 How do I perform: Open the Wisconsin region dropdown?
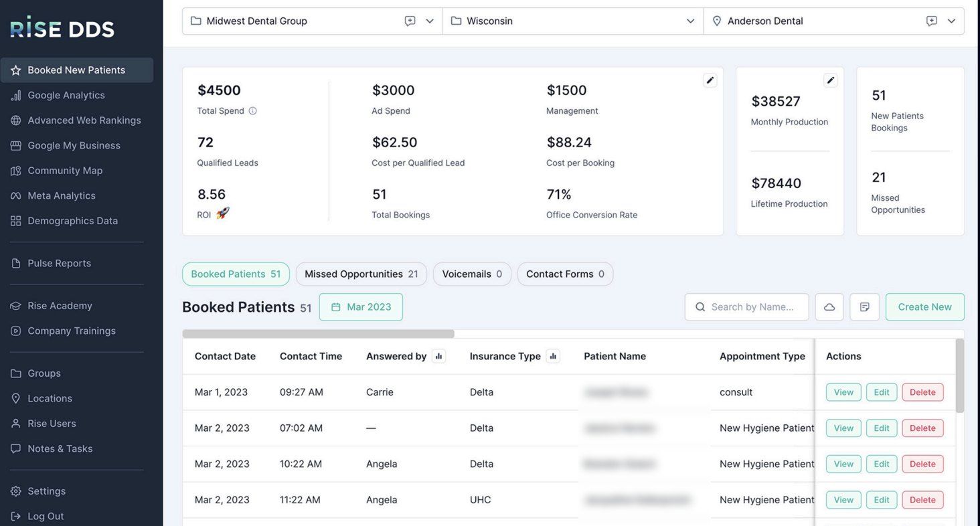[x=573, y=21]
